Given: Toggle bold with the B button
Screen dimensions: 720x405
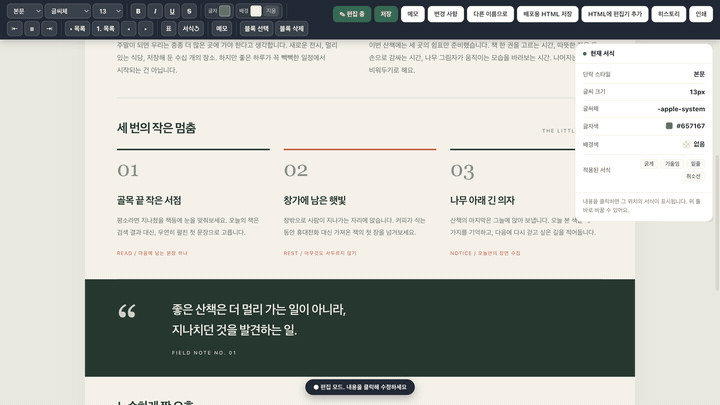Looking at the screenshot, I should pyautogui.click(x=138, y=11).
